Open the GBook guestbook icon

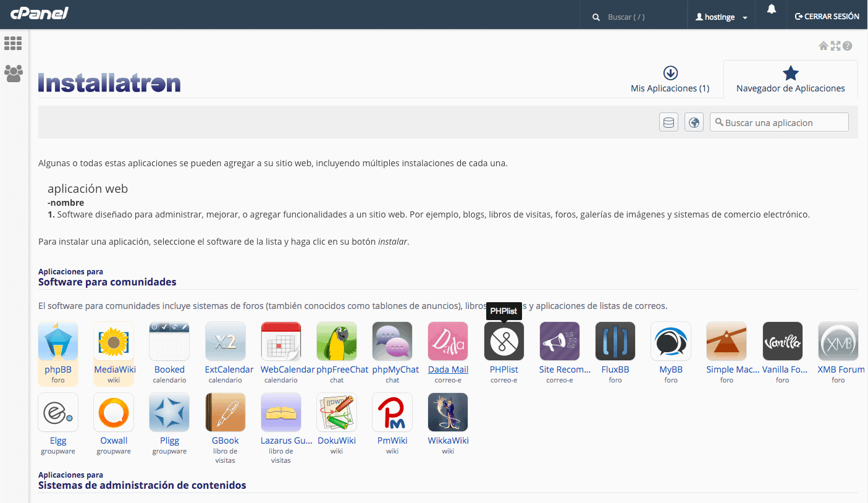click(225, 412)
